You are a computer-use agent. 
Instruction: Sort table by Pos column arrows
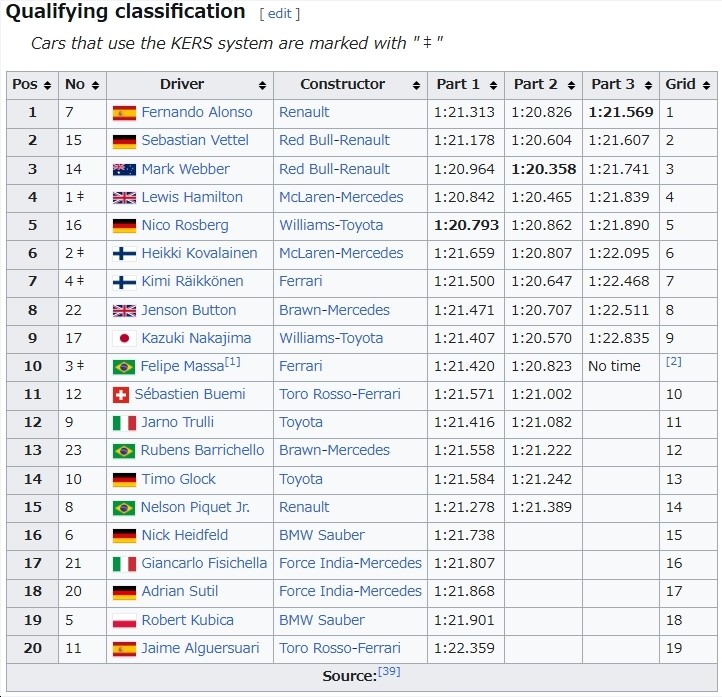47,85
